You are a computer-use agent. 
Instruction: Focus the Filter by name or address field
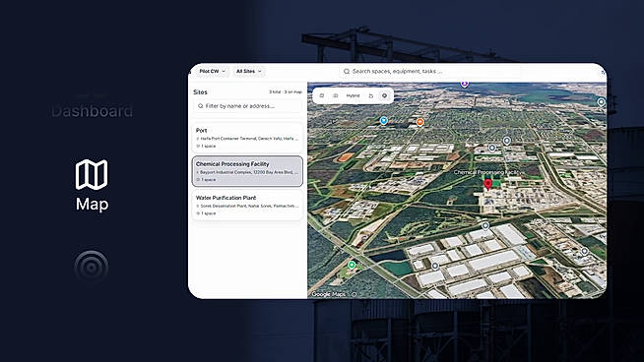(x=248, y=106)
